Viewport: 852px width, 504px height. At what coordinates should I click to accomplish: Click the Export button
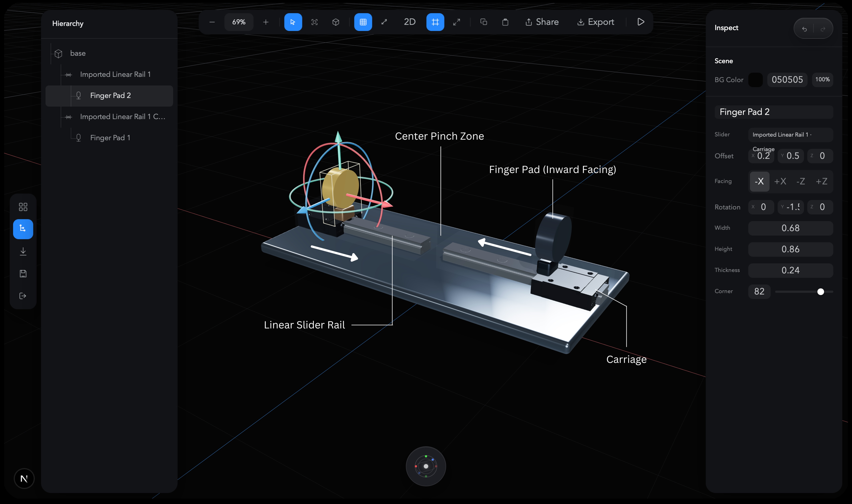[596, 22]
